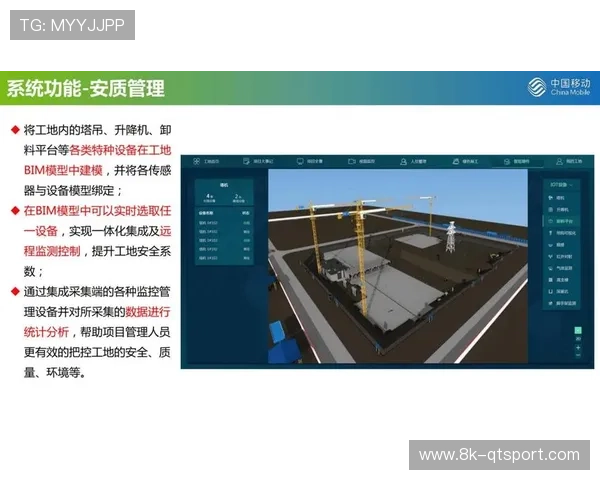Select the white lattice tower in the 3D model
The height and width of the screenshot is (480, 600).
click(x=451, y=237)
